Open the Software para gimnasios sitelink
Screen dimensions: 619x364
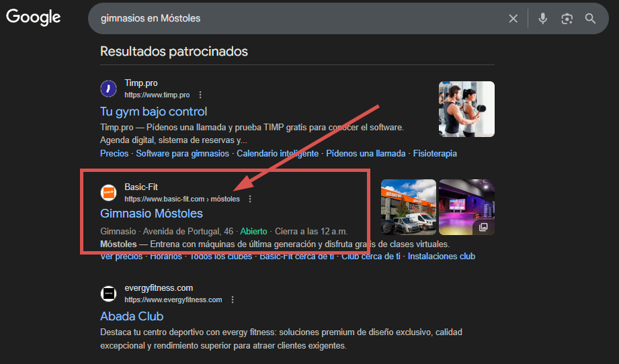[x=182, y=153]
